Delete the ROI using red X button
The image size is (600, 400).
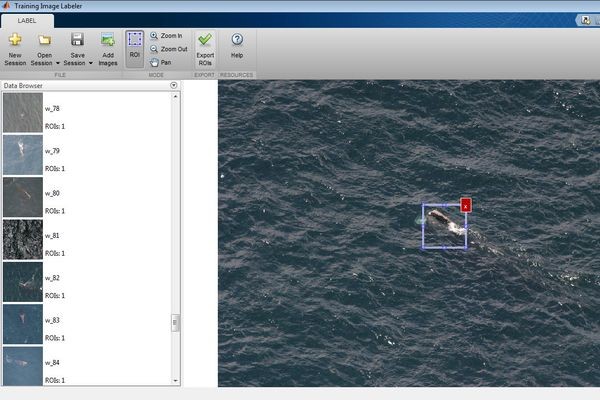pyautogui.click(x=466, y=205)
